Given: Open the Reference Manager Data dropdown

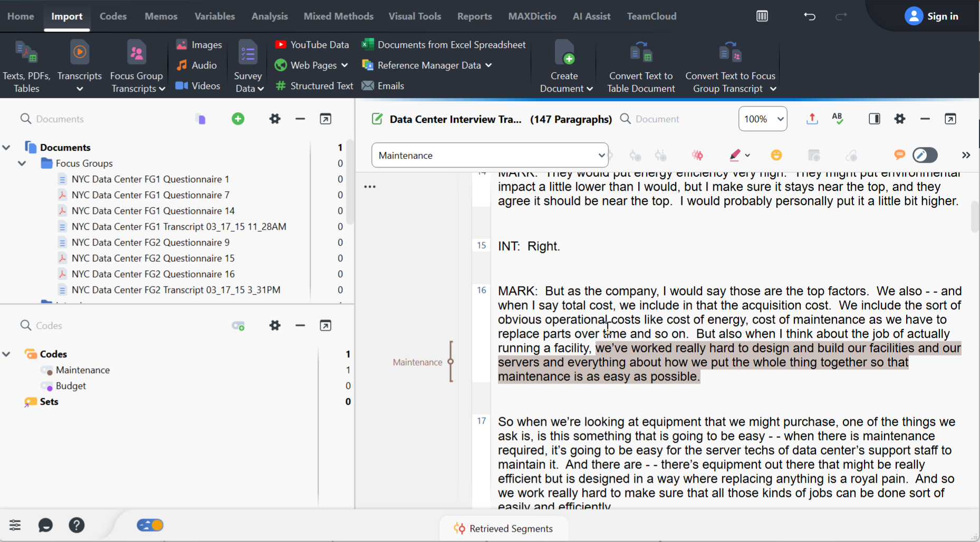Looking at the screenshot, I should pyautogui.click(x=427, y=65).
